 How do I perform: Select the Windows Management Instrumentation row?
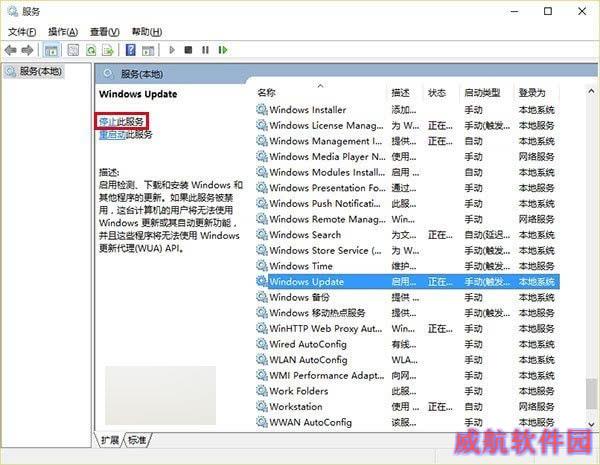pos(408,141)
